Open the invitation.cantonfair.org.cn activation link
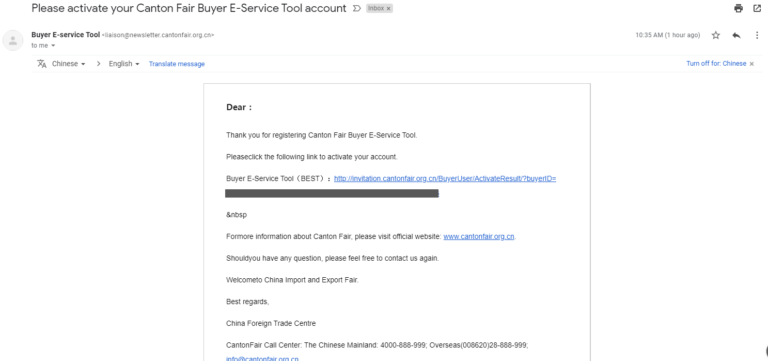The image size is (768, 361). [x=445, y=179]
